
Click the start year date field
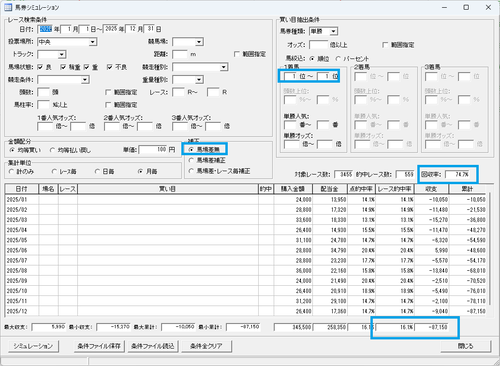[46, 29]
